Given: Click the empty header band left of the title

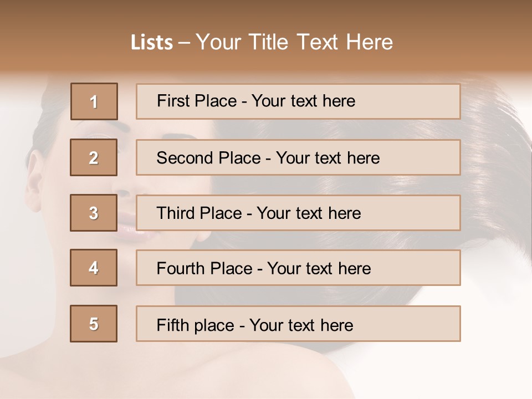Looking at the screenshot, I should click(x=61, y=42).
